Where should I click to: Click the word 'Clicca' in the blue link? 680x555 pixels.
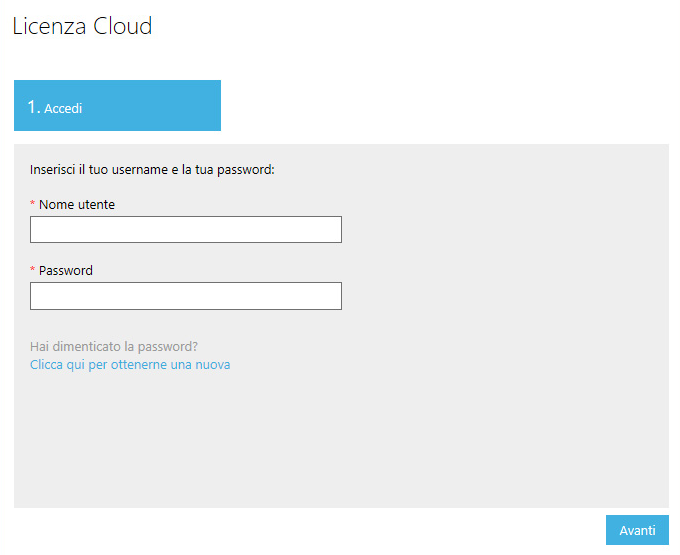click(46, 365)
